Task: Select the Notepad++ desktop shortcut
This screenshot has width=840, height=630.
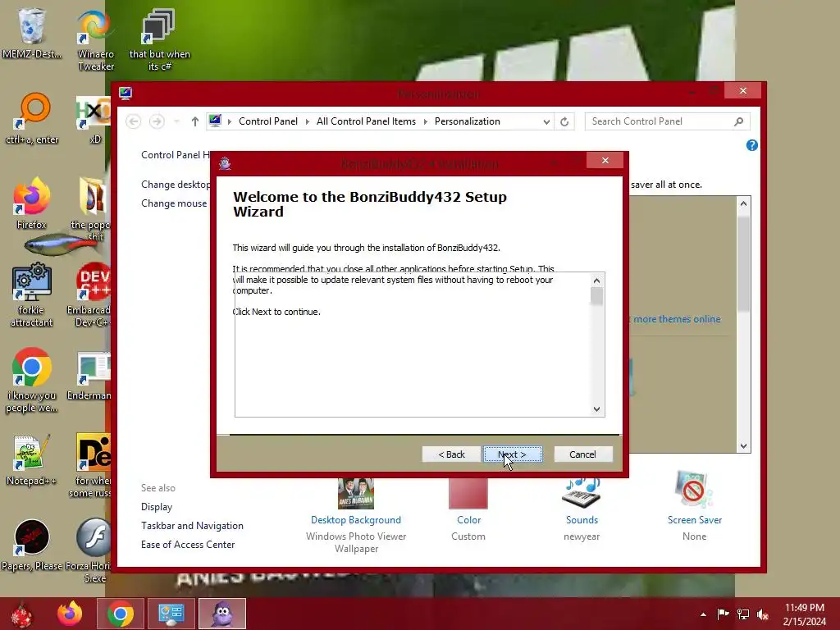Action: [31, 459]
